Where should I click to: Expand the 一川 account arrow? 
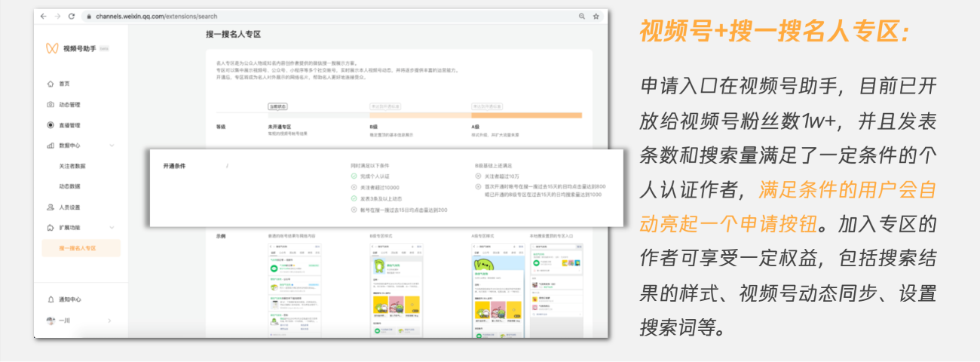[x=109, y=321]
